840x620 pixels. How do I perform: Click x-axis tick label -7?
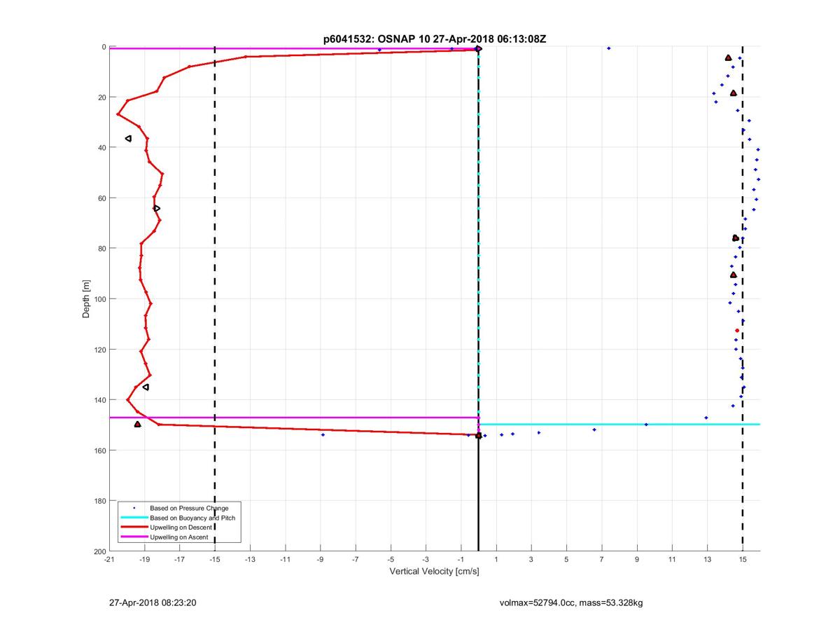(x=356, y=560)
